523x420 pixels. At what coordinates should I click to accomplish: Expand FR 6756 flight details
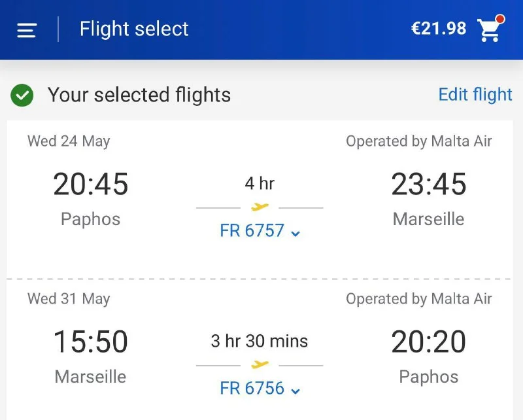tap(260, 388)
